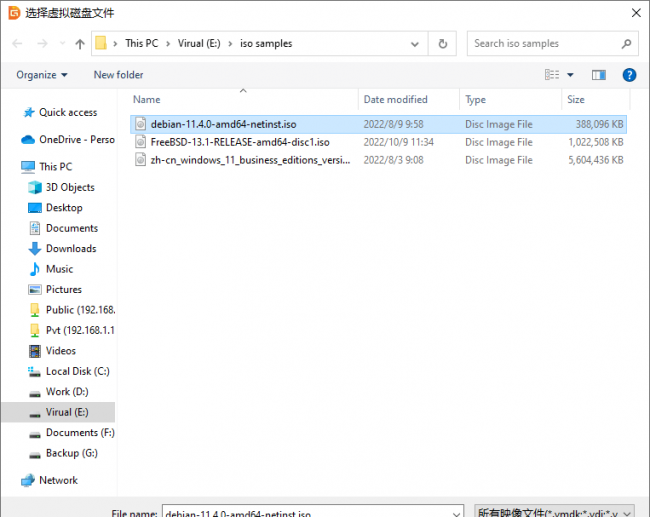Sort by Date modified column

click(x=395, y=100)
